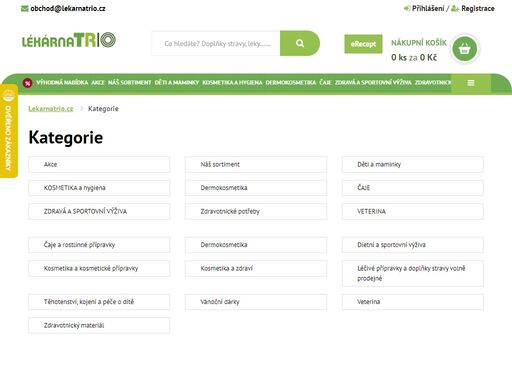The height and width of the screenshot is (384, 512).
Task: Open the lowercase Veterina category box
Action: point(413,302)
